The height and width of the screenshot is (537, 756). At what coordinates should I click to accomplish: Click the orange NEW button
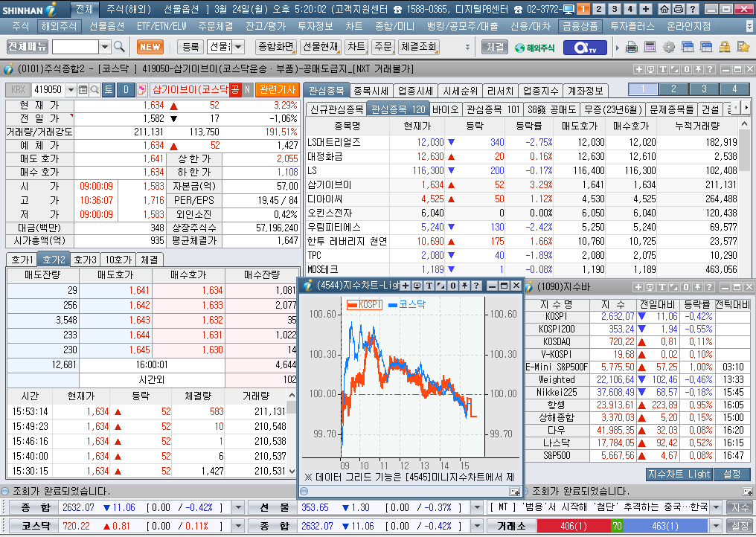[x=150, y=48]
